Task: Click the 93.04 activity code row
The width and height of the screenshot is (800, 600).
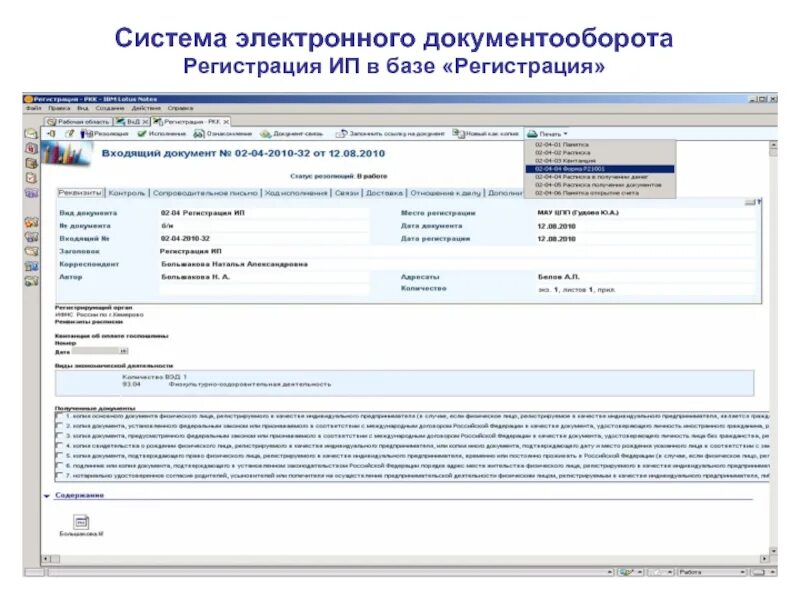Action: tap(227, 384)
